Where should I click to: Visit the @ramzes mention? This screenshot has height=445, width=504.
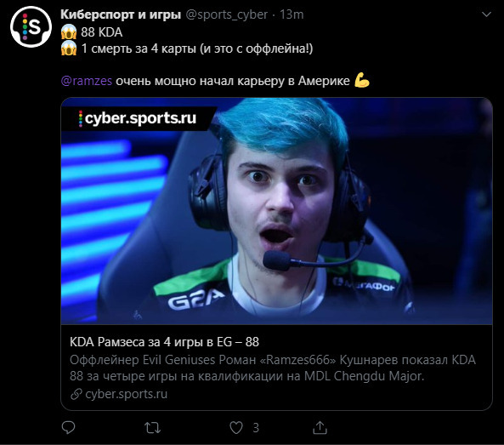pyautogui.click(x=87, y=81)
